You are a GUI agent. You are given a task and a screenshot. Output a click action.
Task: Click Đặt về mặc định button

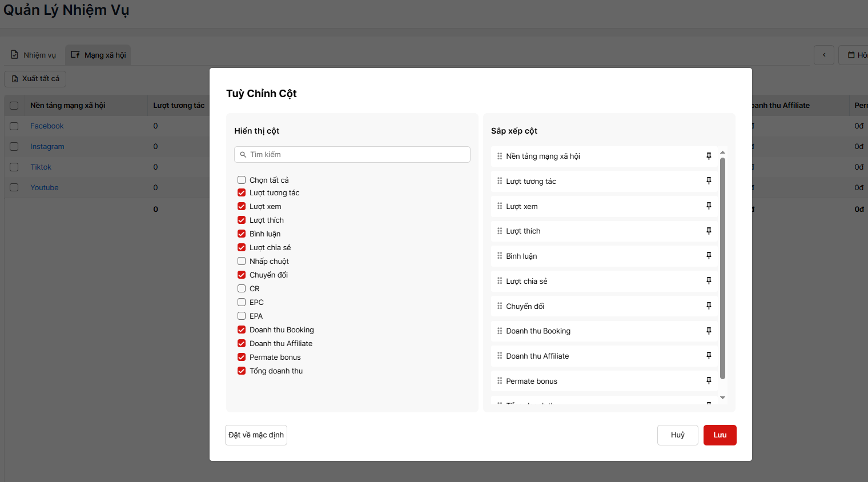tap(256, 435)
